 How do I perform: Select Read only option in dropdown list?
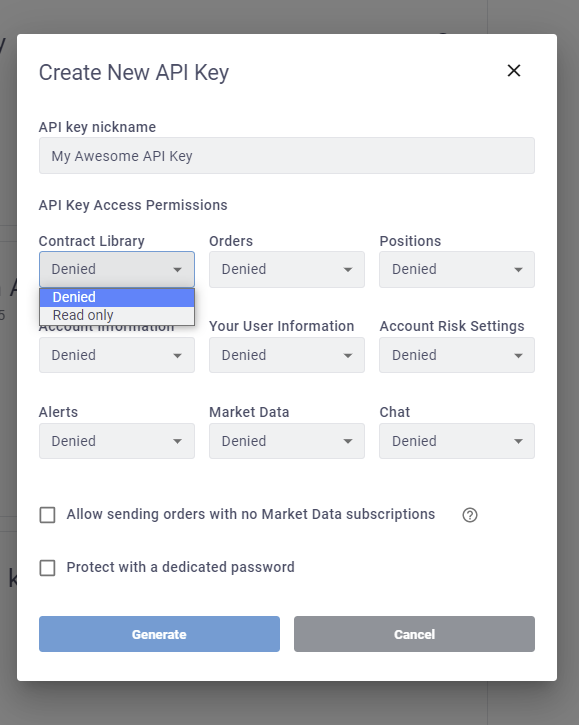117,315
